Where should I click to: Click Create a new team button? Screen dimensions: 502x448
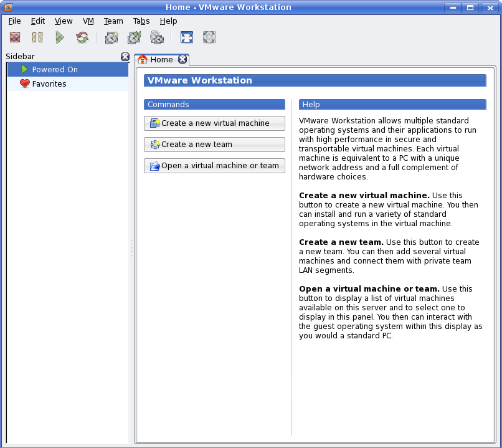pyautogui.click(x=214, y=145)
